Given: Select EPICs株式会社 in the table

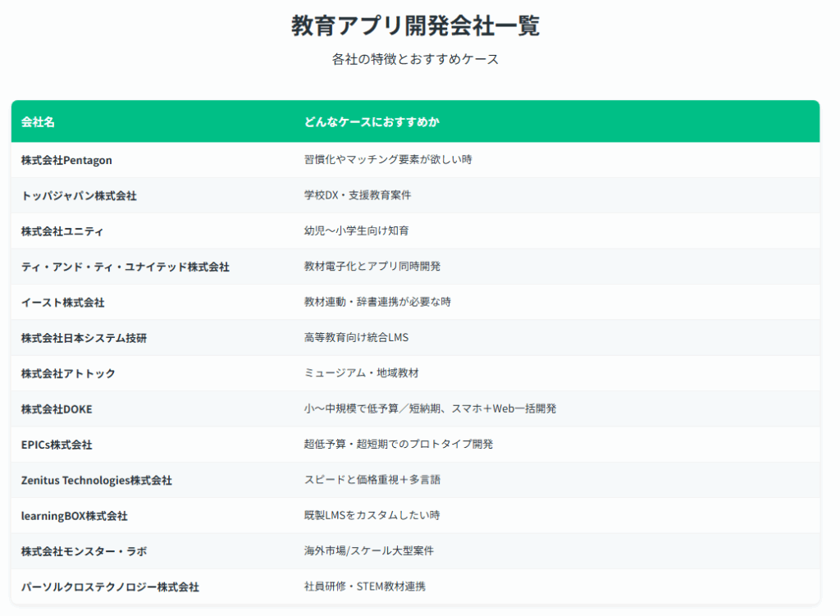Looking at the screenshot, I should pos(57,445).
